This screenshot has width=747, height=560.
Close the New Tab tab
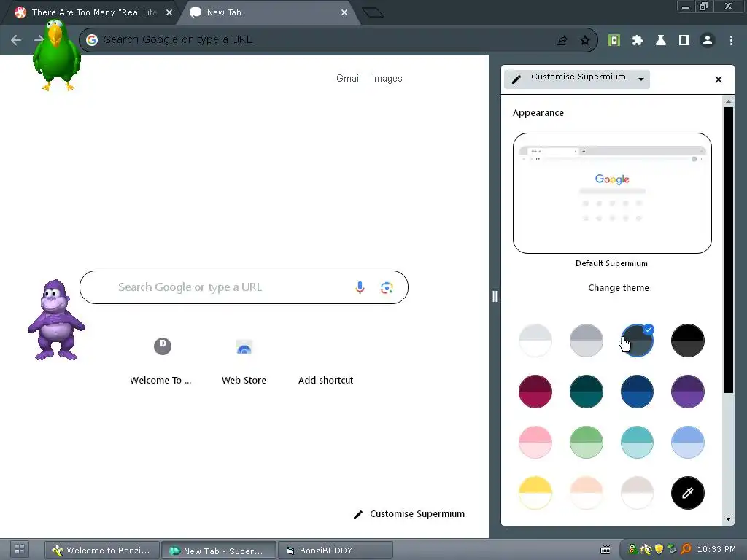pos(344,13)
